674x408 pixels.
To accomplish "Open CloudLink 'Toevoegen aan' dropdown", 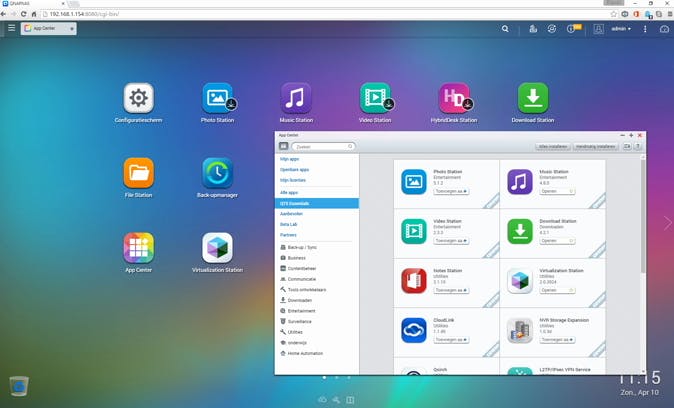I will 451,340.
